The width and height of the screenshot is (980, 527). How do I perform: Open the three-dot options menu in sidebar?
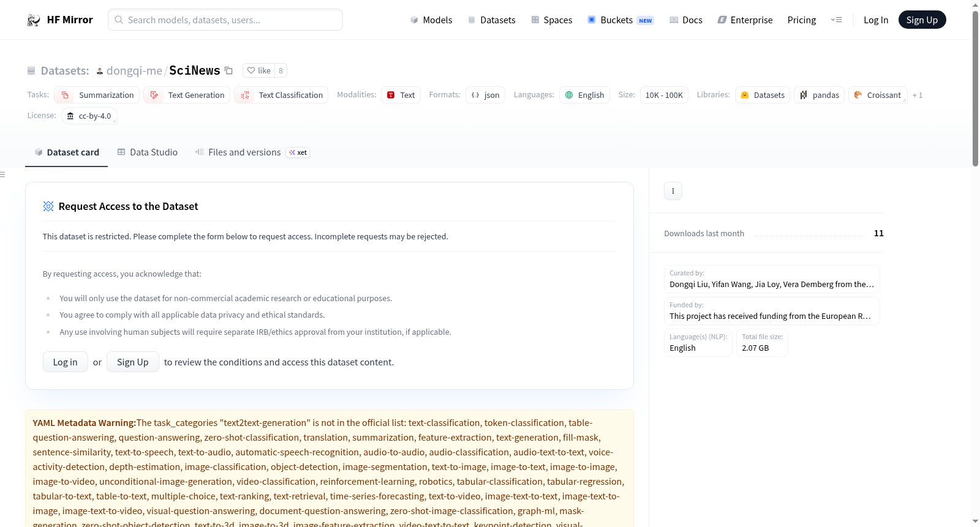coord(673,191)
